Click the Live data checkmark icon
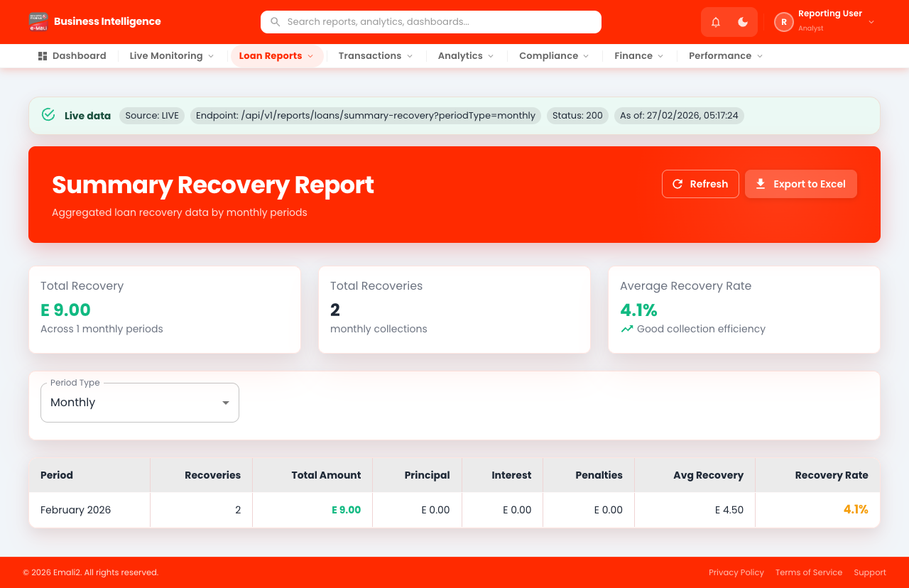The width and height of the screenshot is (909, 588). [x=48, y=115]
